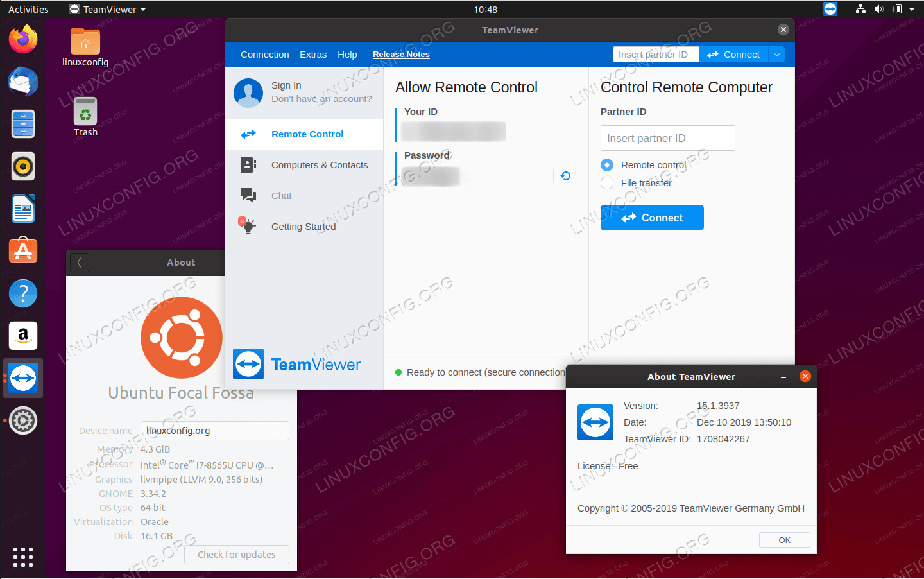Open the network status icon in top bar
This screenshot has width=924, height=579.
860,9
